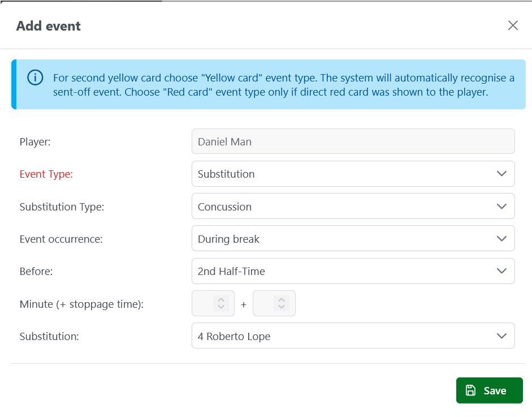
Task: Click the Minute (+ stoppage time) label
Action: tap(81, 304)
